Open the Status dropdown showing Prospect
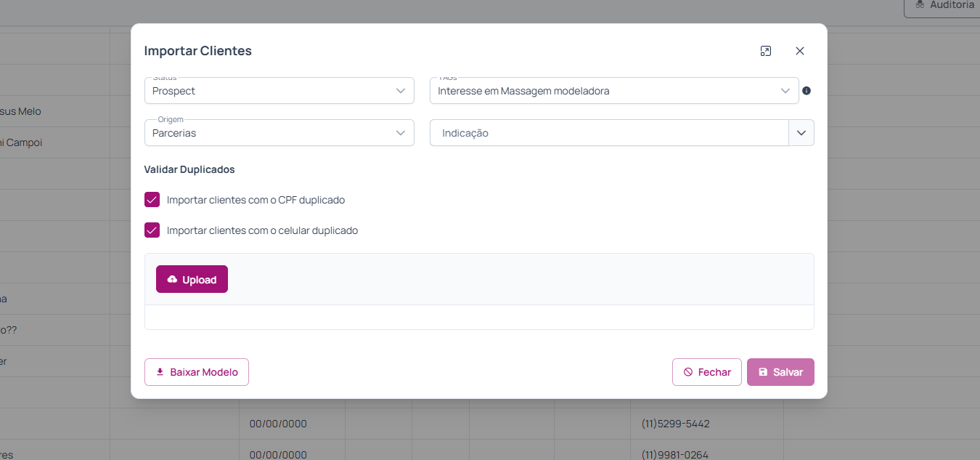The width and height of the screenshot is (980, 460). [279, 91]
